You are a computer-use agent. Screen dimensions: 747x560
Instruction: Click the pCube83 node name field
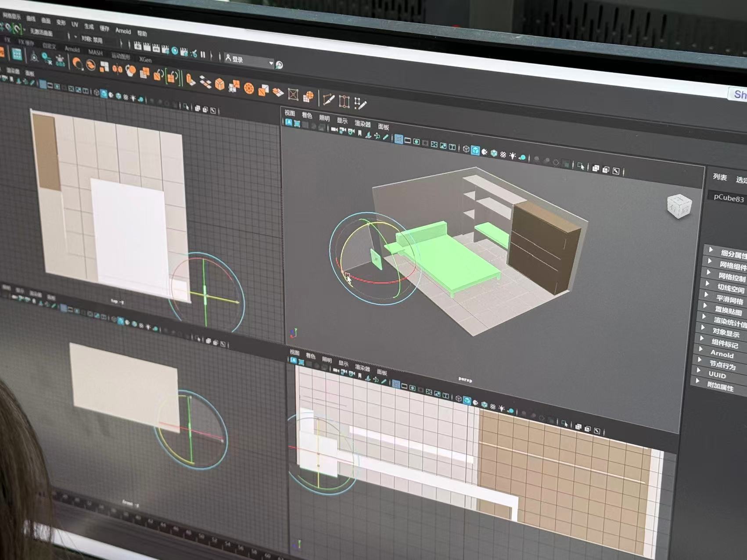coord(728,198)
